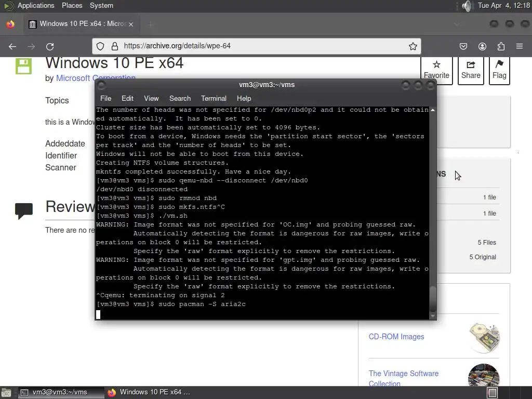Image resolution: width=532 pixels, height=399 pixels.
Task: Click the Windows 10 PE x64 page title
Action: (114, 63)
